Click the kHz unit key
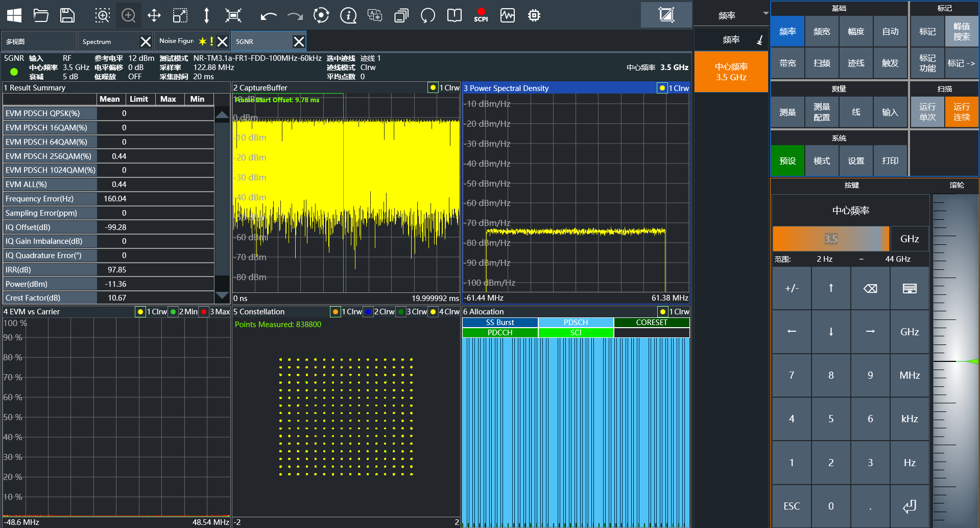This screenshot has height=528, width=980. pos(910,419)
